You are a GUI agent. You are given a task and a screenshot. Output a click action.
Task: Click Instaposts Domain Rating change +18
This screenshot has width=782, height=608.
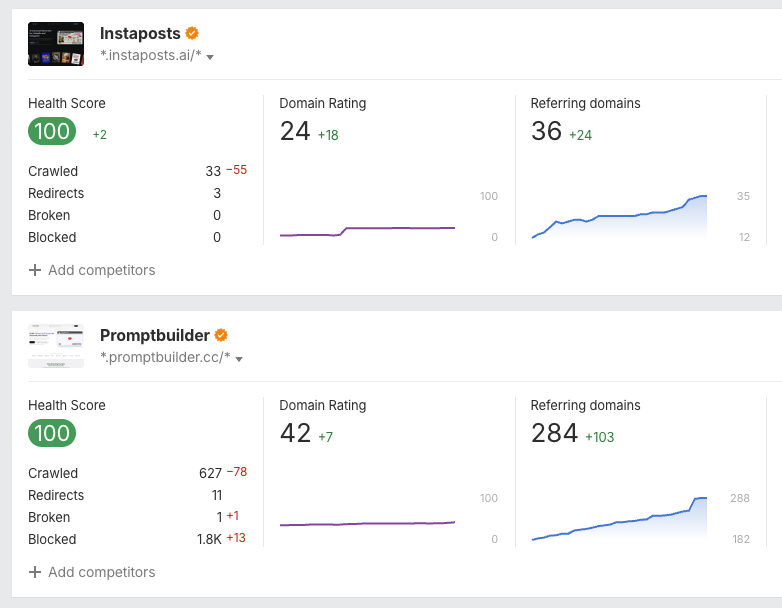(328, 135)
